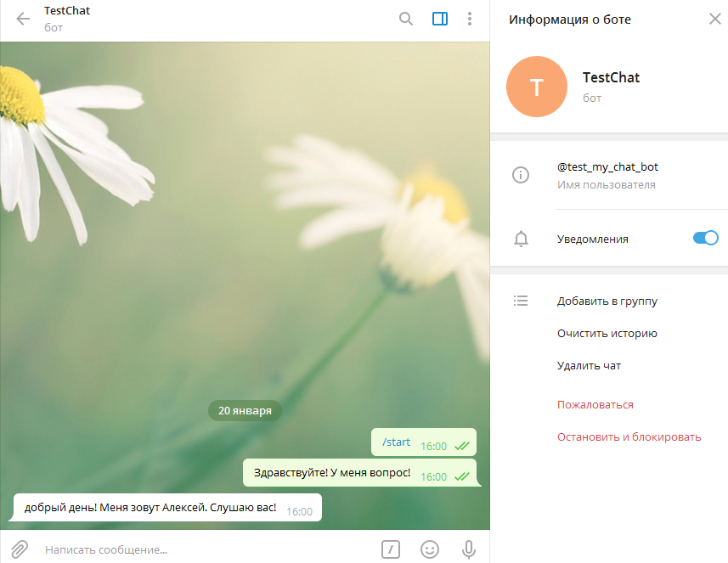This screenshot has height=563, width=728.
Task: Click the microphone voice message icon
Action: pos(468,549)
